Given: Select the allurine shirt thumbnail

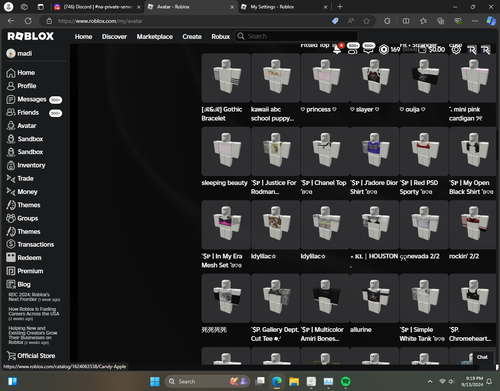Looking at the screenshot, I should pos(374,298).
